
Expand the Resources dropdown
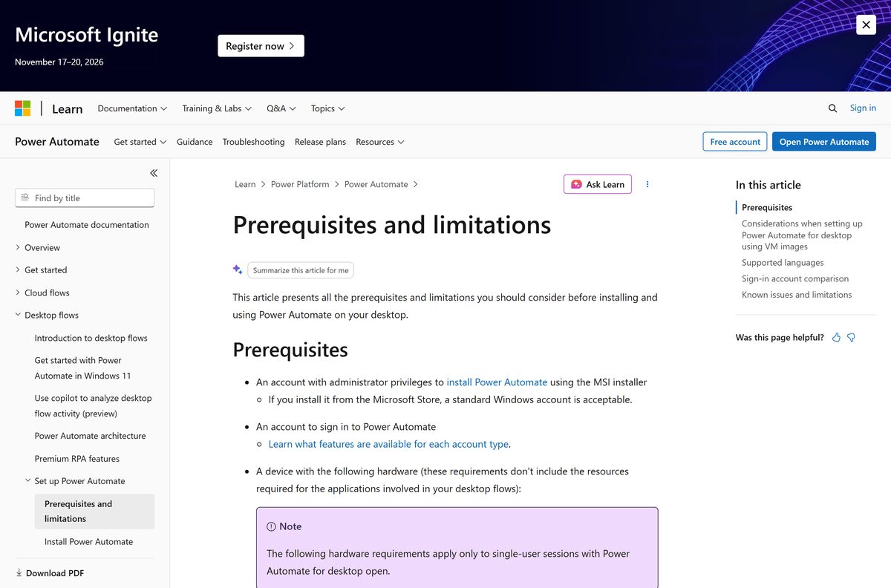[x=380, y=142]
